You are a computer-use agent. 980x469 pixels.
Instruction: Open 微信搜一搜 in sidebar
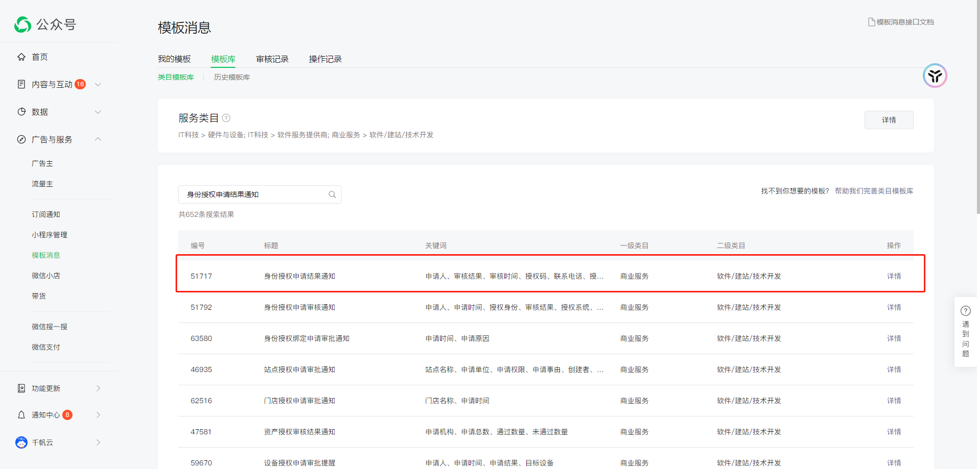point(50,327)
